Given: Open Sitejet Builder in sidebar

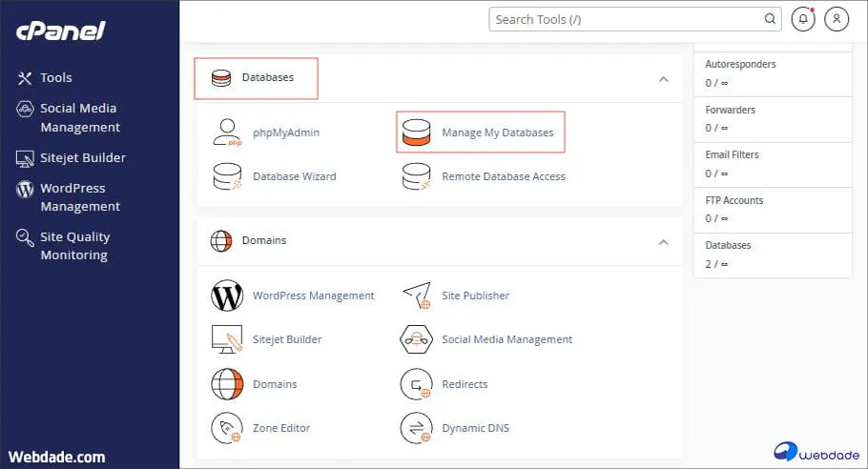Looking at the screenshot, I should (83, 157).
